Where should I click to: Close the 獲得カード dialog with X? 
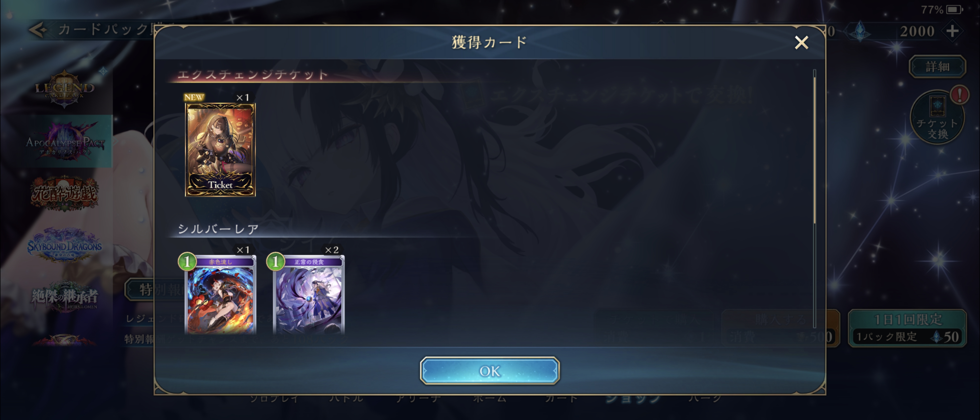coord(802,42)
